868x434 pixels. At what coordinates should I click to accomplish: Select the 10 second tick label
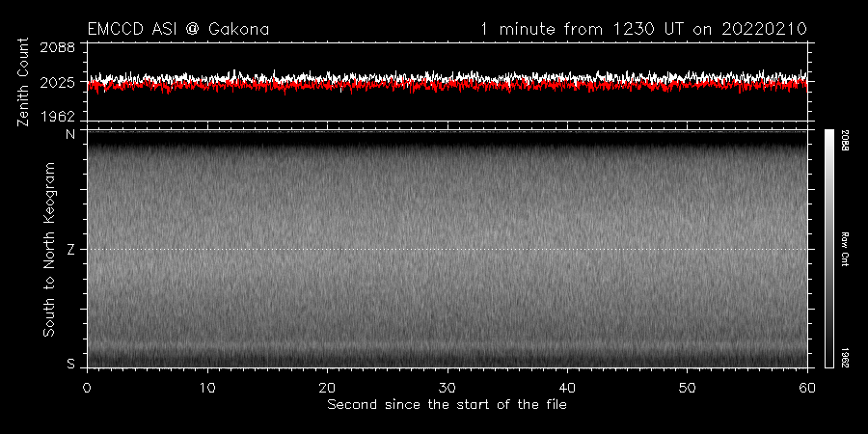(x=207, y=387)
